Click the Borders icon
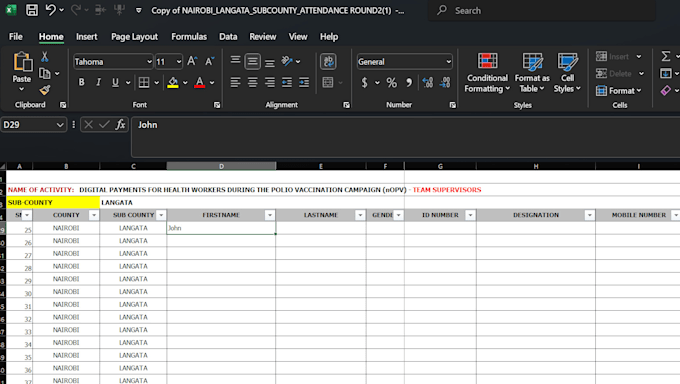This screenshot has height=384, width=680. click(x=144, y=82)
